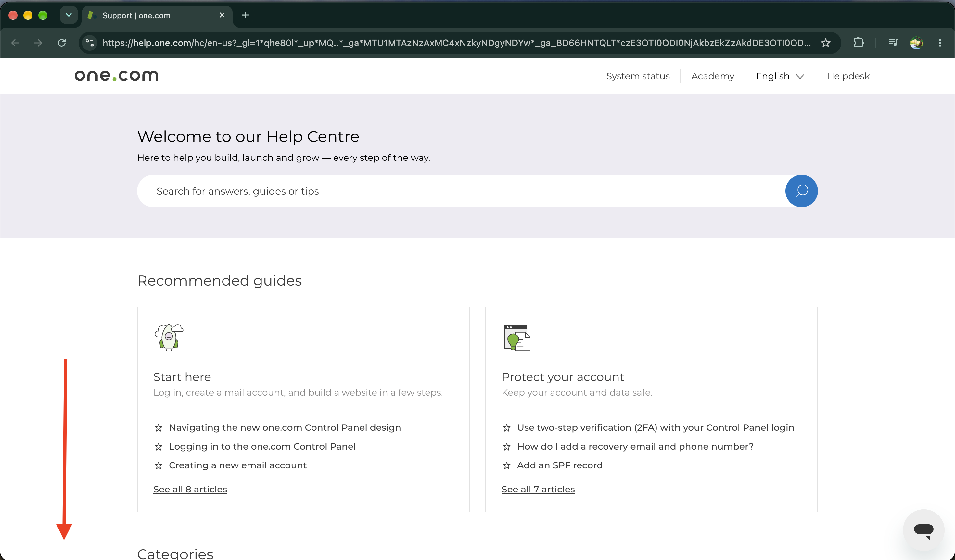Open the Academy header link
This screenshot has width=955, height=560.
pos(712,76)
